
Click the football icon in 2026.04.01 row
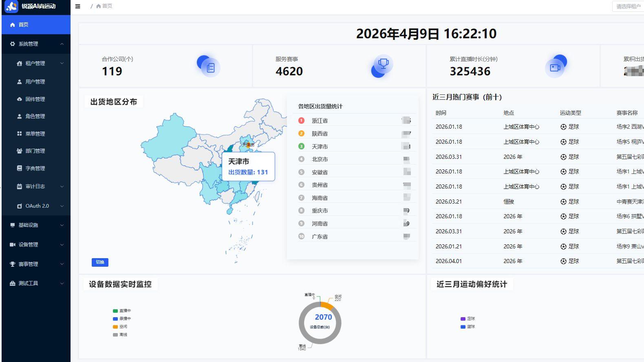point(563,261)
